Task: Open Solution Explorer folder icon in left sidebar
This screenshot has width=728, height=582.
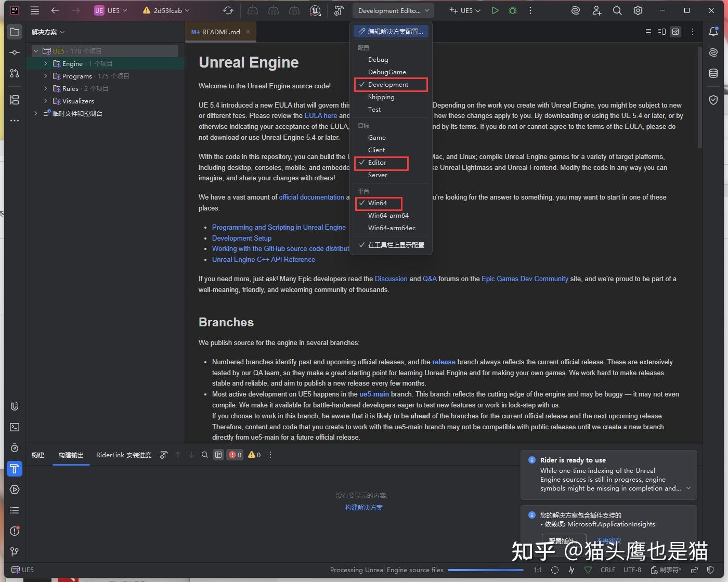Action: pyautogui.click(x=14, y=31)
